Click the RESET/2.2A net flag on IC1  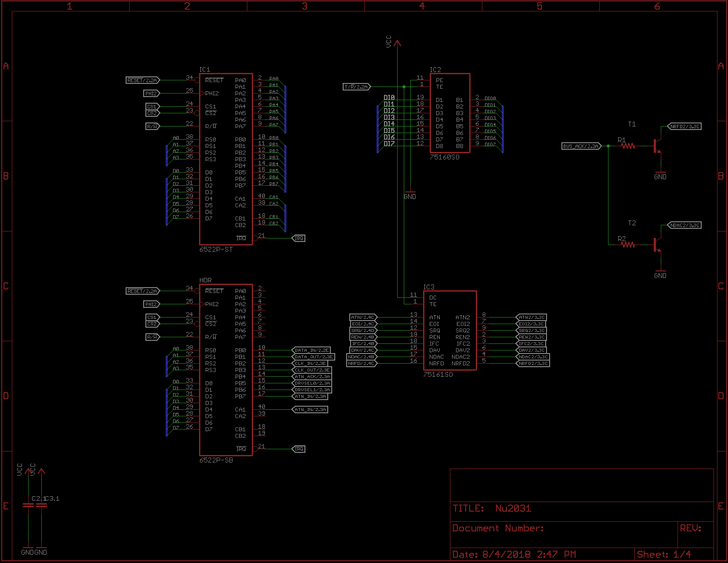pos(142,80)
